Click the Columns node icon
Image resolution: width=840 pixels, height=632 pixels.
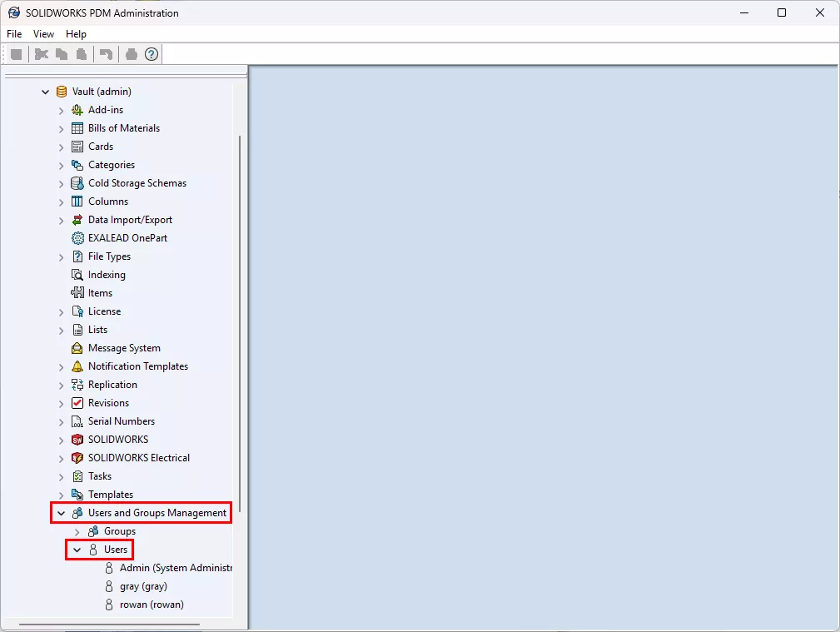pos(77,201)
